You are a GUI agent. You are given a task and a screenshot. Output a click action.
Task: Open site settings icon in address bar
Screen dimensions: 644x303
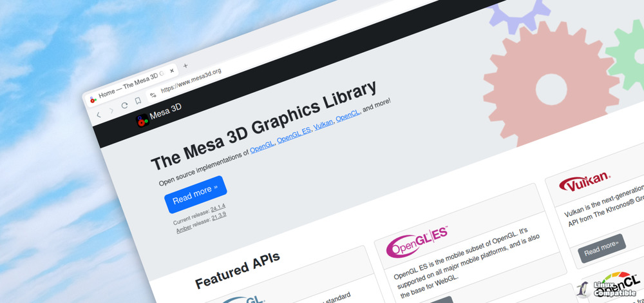point(153,95)
